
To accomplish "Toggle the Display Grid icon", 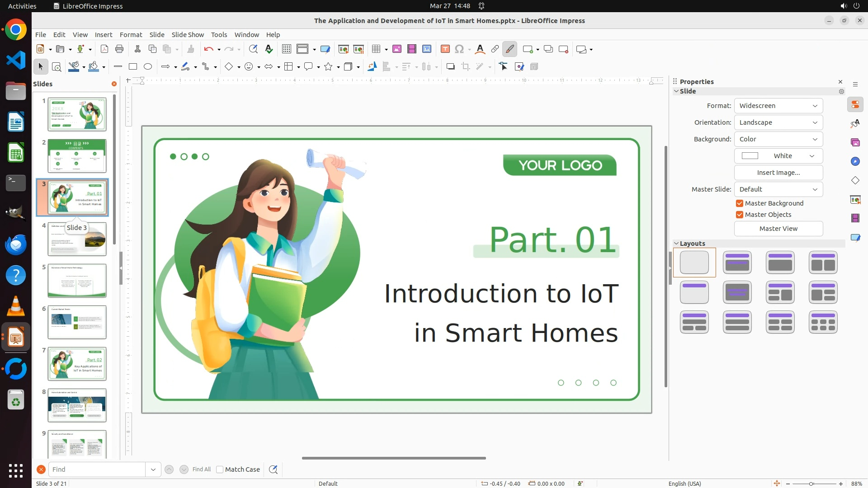I will [x=286, y=49].
